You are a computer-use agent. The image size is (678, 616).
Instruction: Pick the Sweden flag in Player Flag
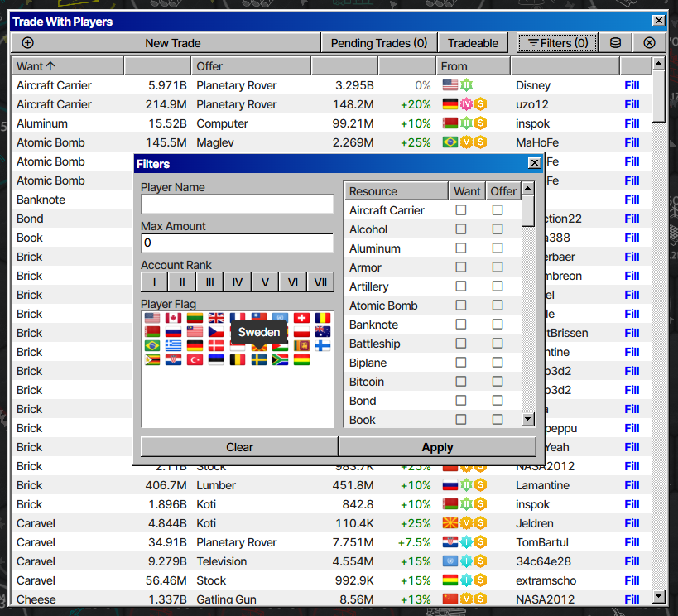point(259,360)
